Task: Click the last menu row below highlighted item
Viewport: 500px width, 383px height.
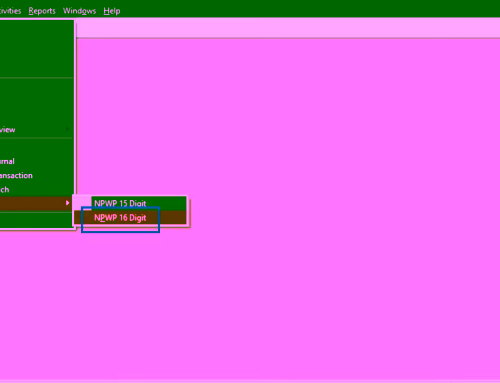Action: point(36,220)
